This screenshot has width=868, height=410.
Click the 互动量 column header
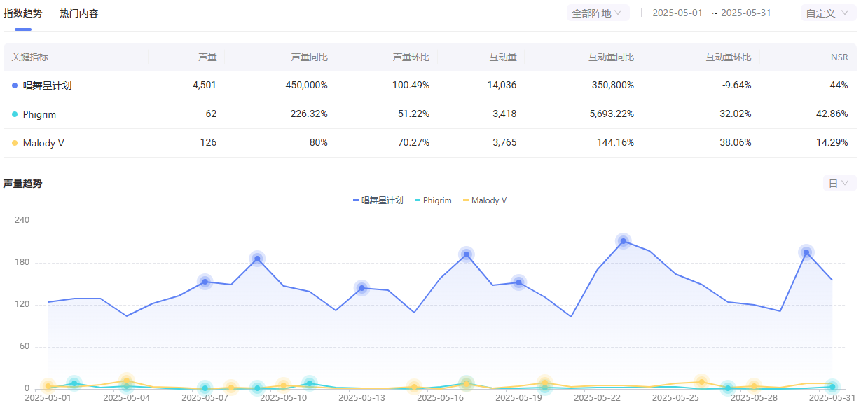click(x=502, y=57)
